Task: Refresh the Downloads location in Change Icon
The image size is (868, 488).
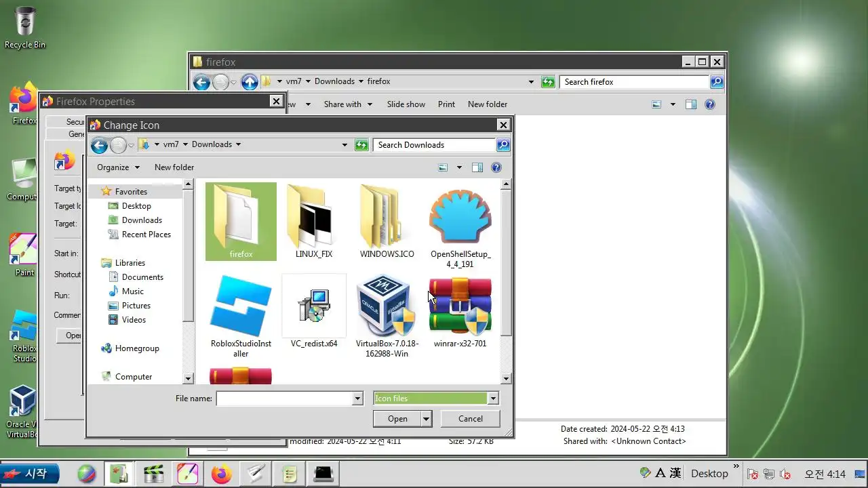Action: (x=361, y=145)
